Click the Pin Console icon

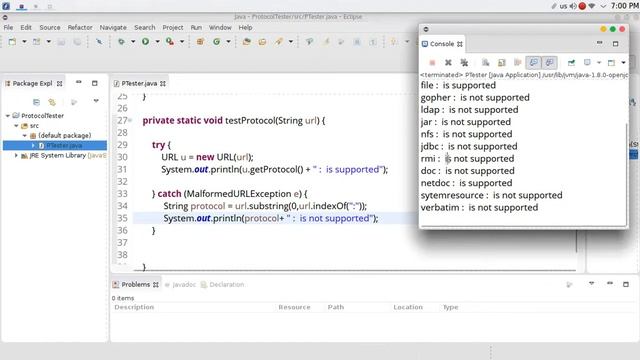(571, 62)
